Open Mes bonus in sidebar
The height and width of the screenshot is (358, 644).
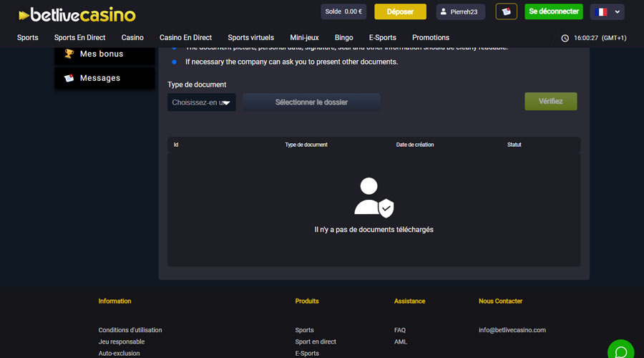[104, 54]
